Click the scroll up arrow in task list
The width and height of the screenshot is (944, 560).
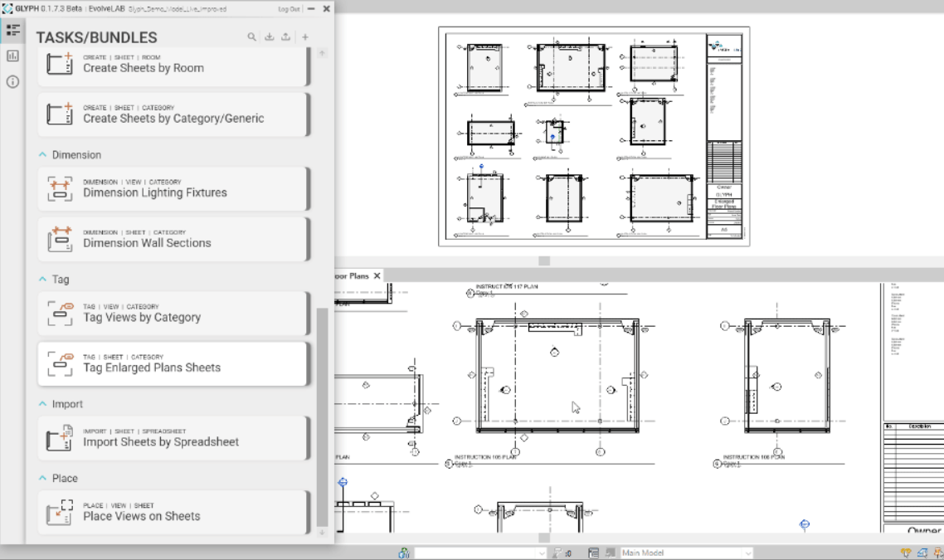[x=322, y=54]
